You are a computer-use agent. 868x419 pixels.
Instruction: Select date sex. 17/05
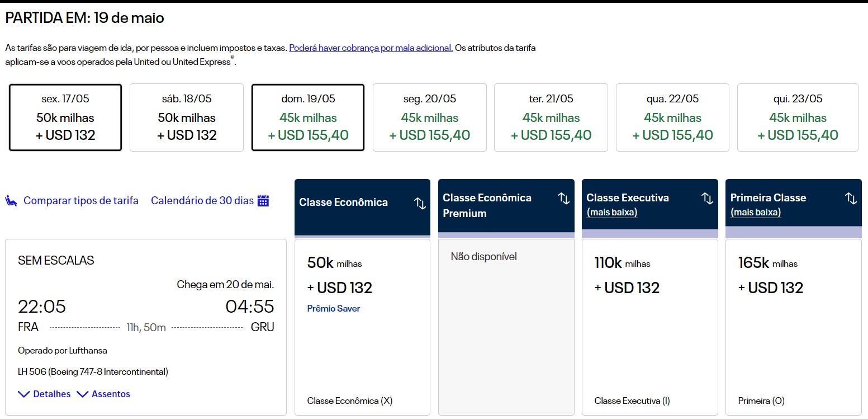coord(65,117)
